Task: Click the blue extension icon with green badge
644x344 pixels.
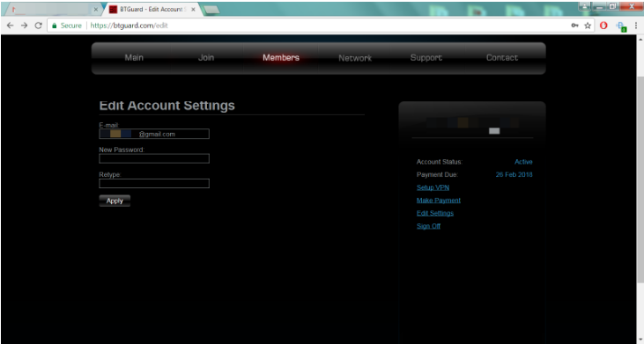Action: 621,26
